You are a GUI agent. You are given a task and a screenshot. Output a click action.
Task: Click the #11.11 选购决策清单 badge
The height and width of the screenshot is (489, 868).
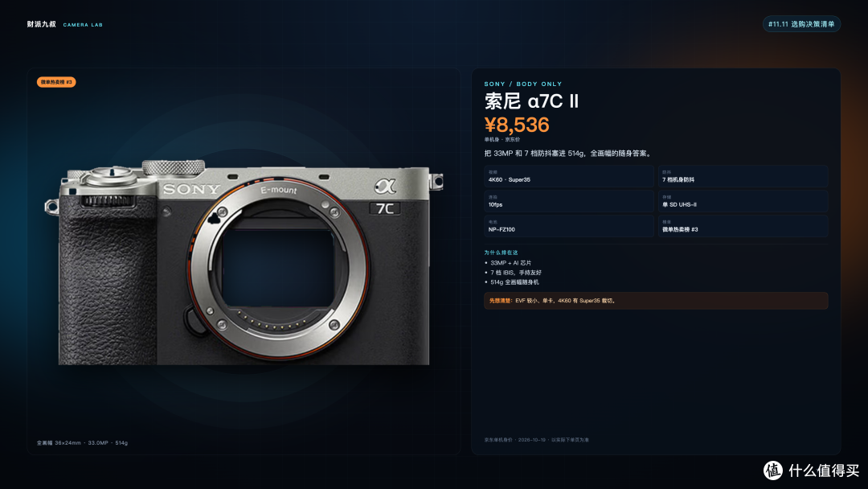coord(801,24)
